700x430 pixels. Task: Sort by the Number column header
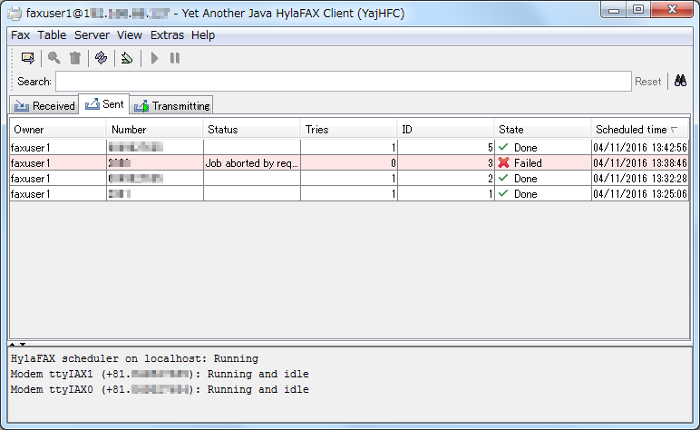[x=154, y=129]
